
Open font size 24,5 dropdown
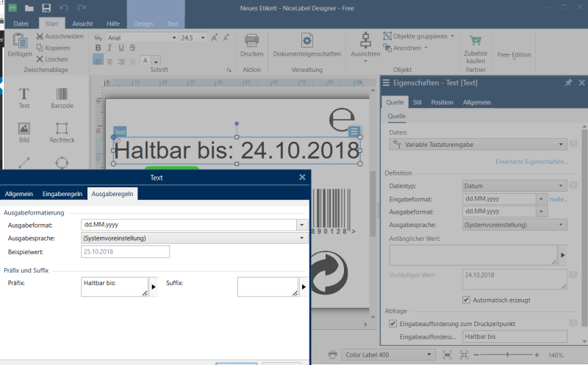tap(203, 38)
